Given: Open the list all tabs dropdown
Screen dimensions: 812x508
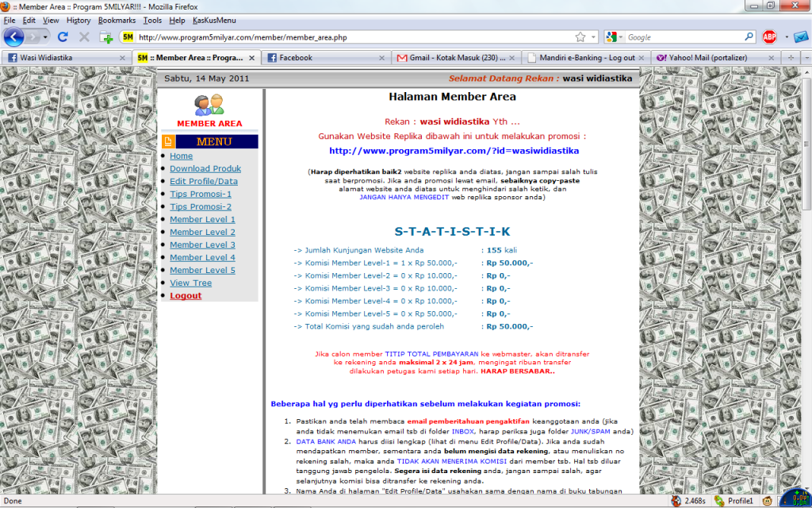Looking at the screenshot, I should click(806, 57).
